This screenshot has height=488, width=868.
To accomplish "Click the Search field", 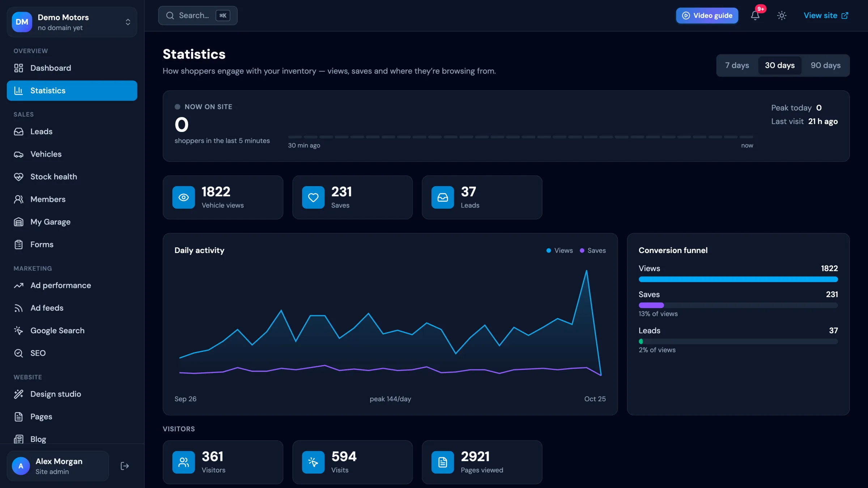I will click(198, 16).
